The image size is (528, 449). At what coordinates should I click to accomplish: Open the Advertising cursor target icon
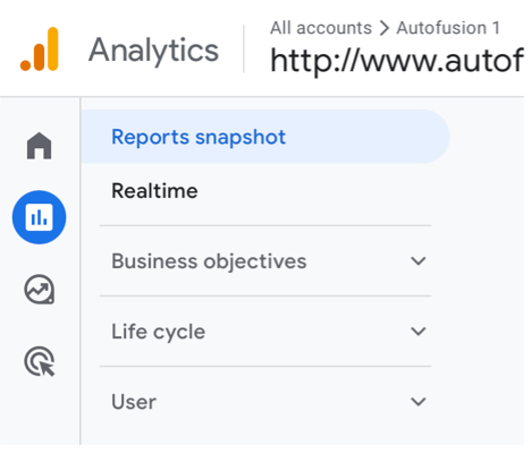click(x=39, y=361)
